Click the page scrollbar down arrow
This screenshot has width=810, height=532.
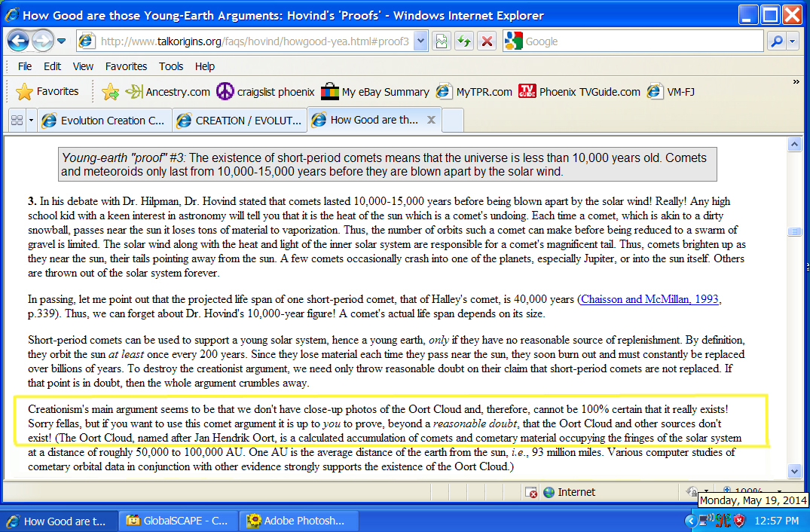(x=794, y=471)
